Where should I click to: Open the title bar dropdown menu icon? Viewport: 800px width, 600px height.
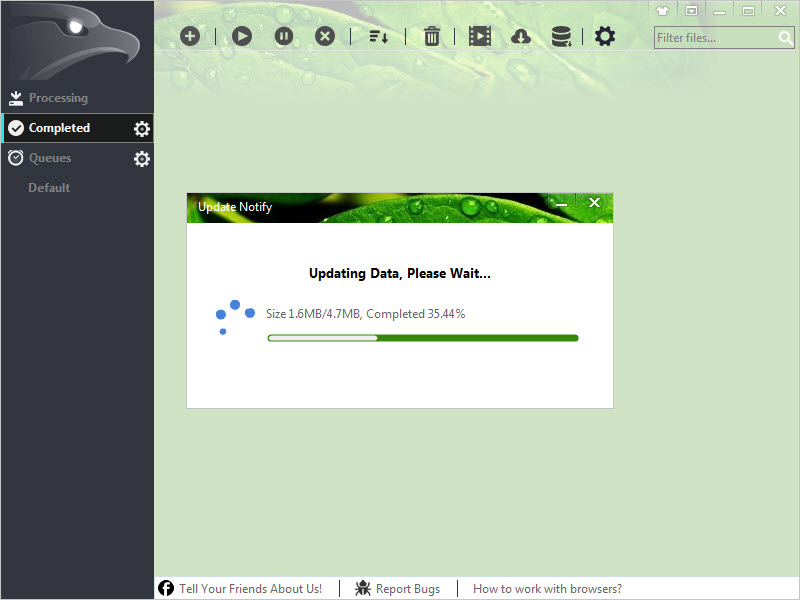691,11
